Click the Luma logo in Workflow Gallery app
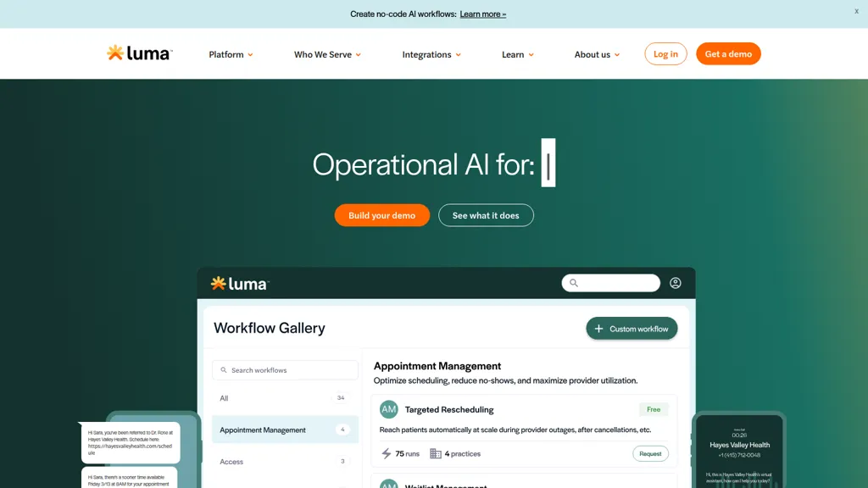Screen dimensions: 868x488 240,284
